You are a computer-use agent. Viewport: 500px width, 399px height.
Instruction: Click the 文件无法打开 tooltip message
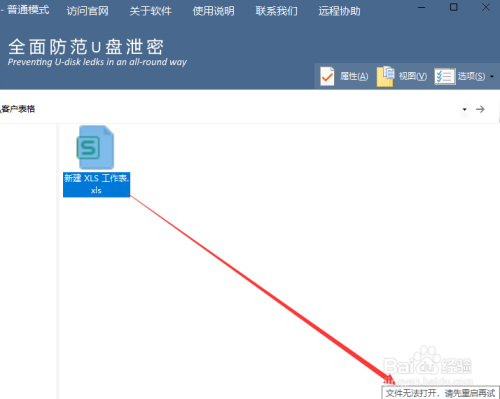click(440, 393)
